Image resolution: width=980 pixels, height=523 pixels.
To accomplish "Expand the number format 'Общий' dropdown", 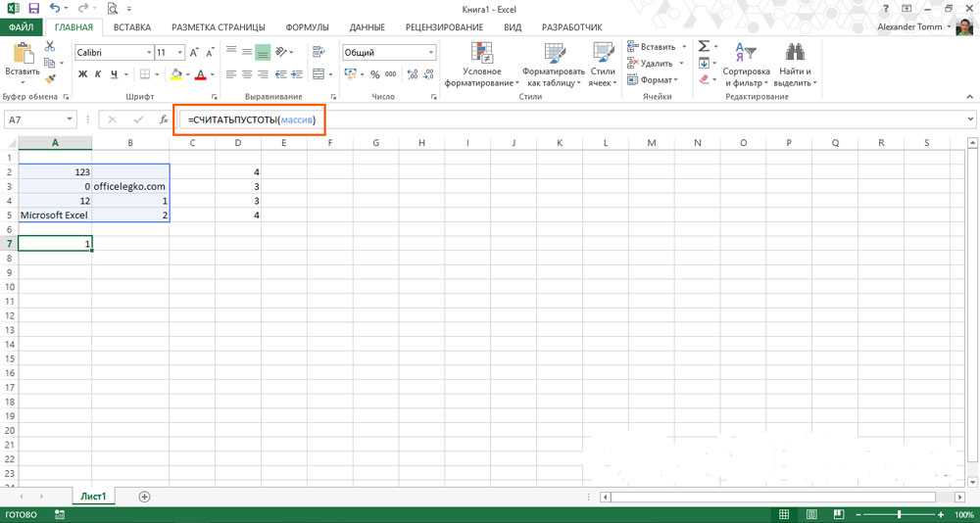I will pos(431,52).
